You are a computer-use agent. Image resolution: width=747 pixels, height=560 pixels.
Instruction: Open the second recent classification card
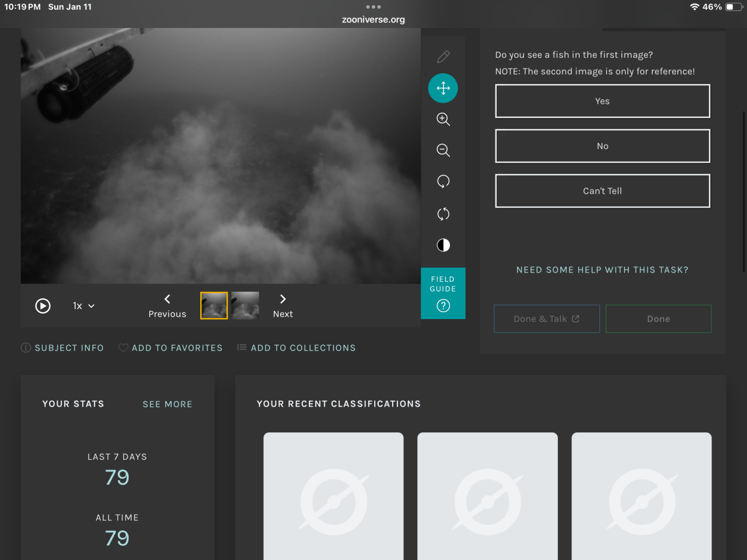(487, 496)
